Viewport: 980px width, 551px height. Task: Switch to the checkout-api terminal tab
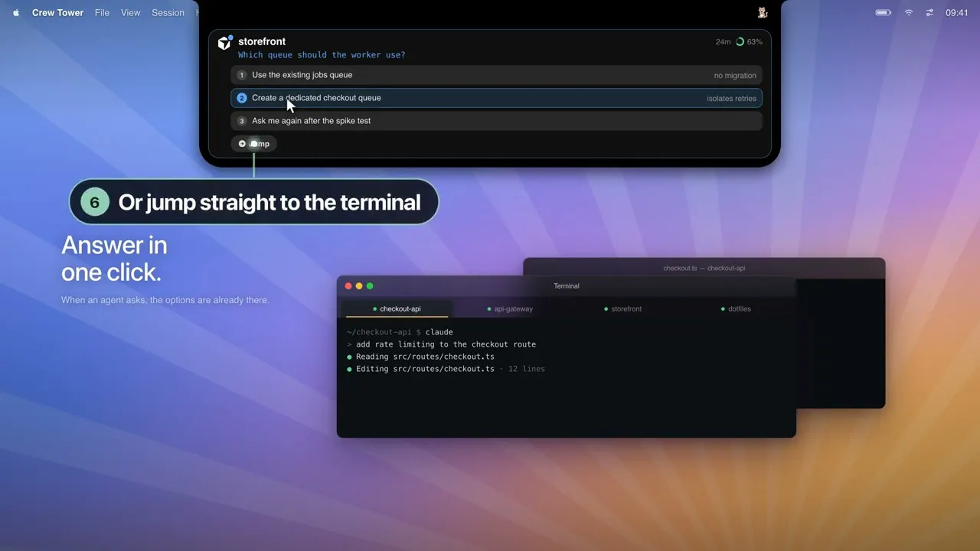tap(397, 308)
